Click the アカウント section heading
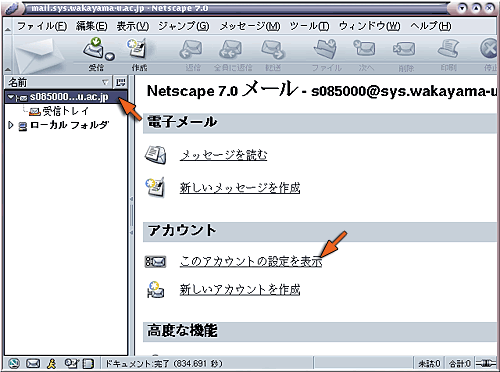Viewport: 500px width, 372px height. 182,230
